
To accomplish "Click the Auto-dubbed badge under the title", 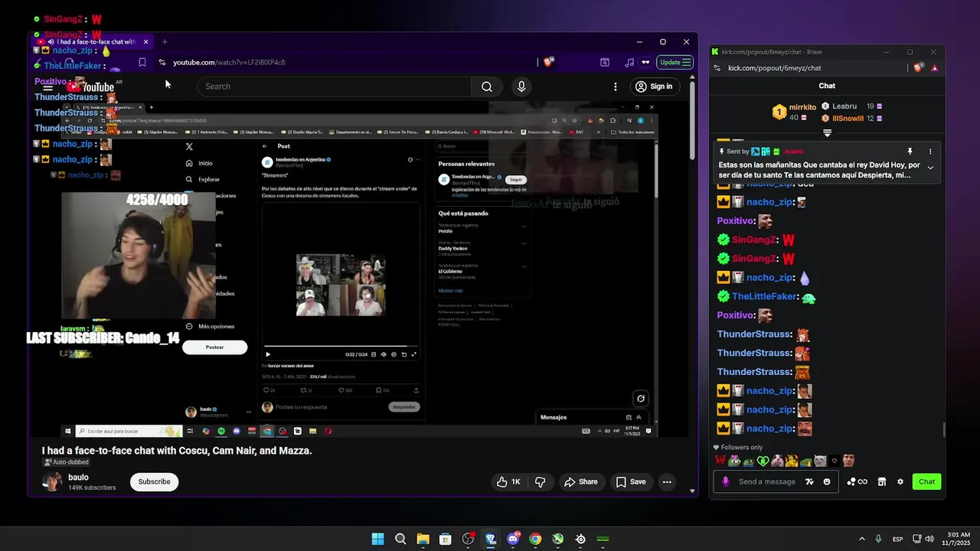I will 66,462.
